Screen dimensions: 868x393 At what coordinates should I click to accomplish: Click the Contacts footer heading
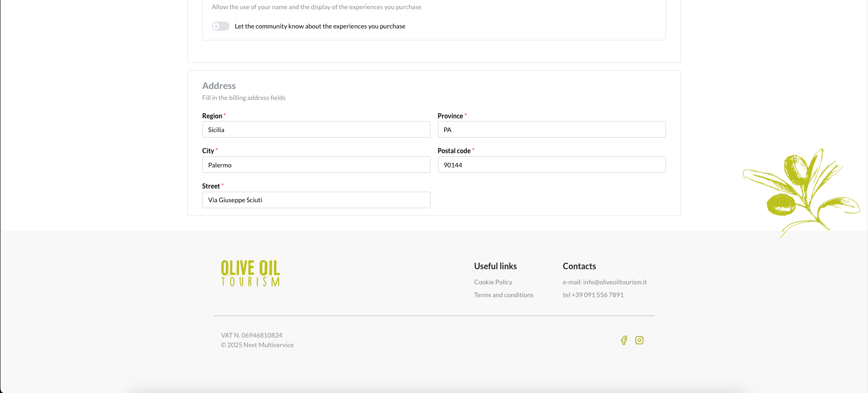click(579, 266)
